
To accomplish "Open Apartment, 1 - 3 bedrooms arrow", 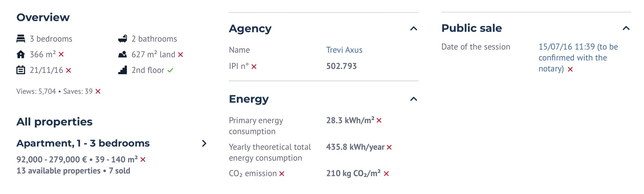I will pos(204,143).
